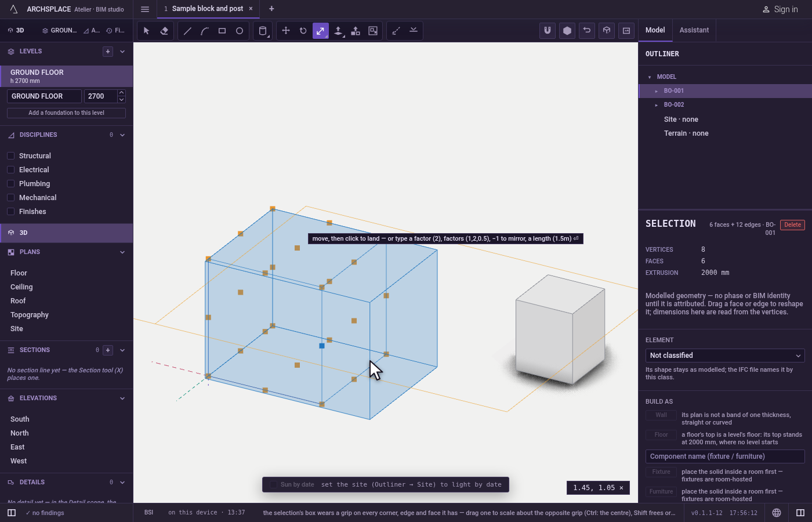Switch to the Assistant tab
The height and width of the screenshot is (522, 812).
click(694, 30)
